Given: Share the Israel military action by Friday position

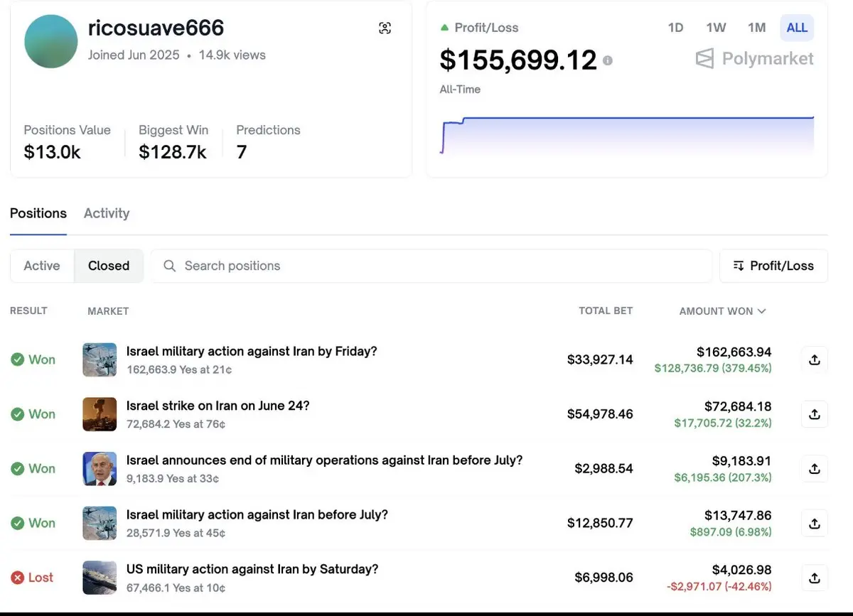Looking at the screenshot, I should click(815, 360).
